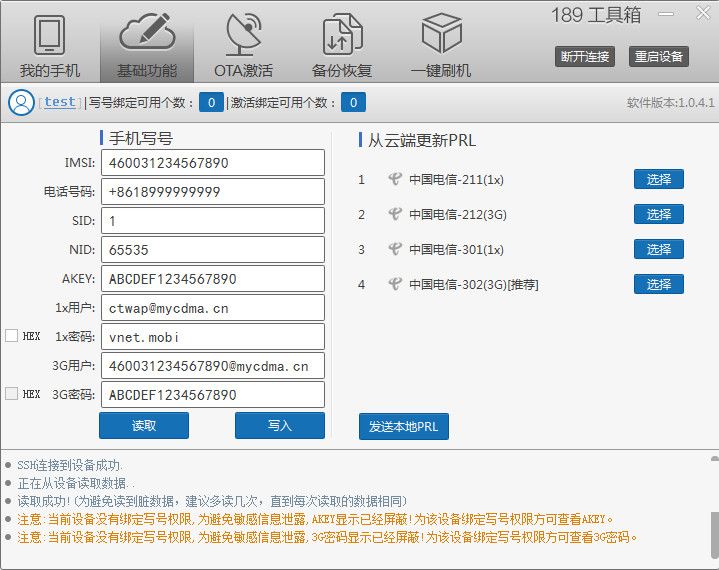Enable HEX checkbox for 1x密码

pos(11,336)
